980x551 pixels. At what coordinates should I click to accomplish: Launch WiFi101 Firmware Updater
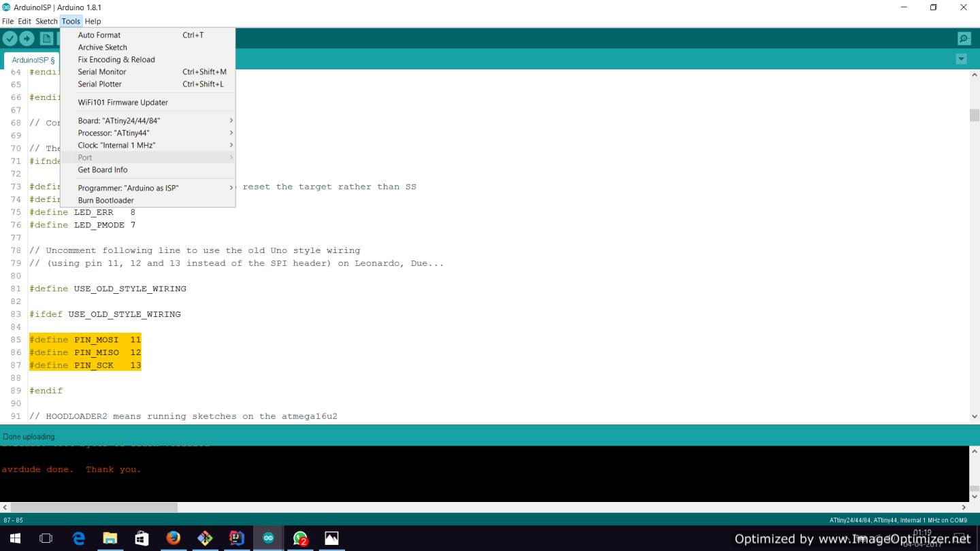point(148,102)
